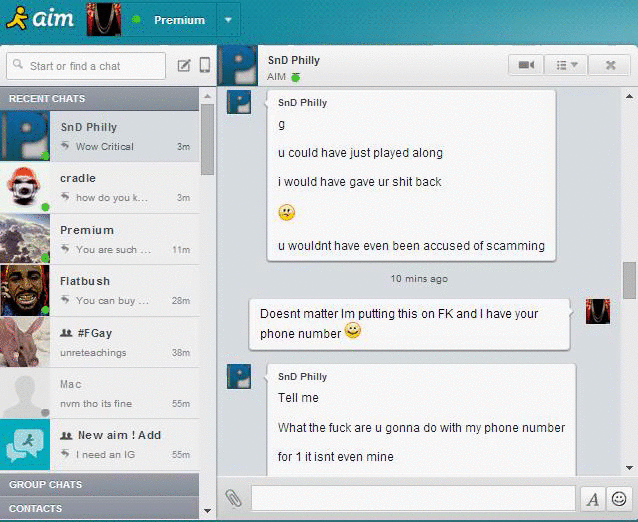Open the user profile picture in header
The width and height of the screenshot is (638, 522).
[104, 20]
